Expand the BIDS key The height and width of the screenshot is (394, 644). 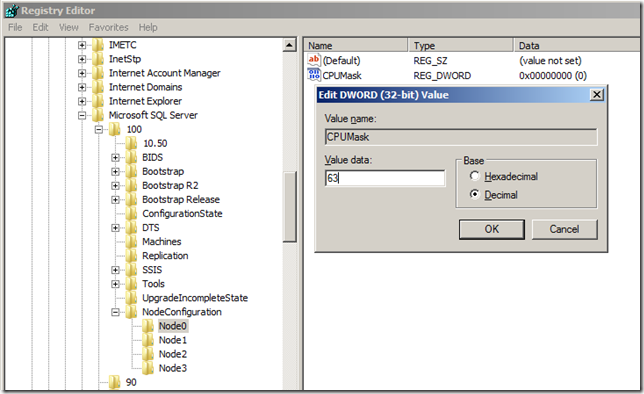click(115, 157)
